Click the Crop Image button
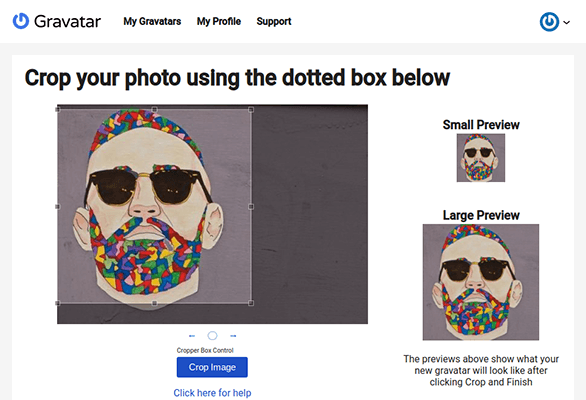Image resolution: width=586 pixels, height=400 pixels. pyautogui.click(x=212, y=367)
